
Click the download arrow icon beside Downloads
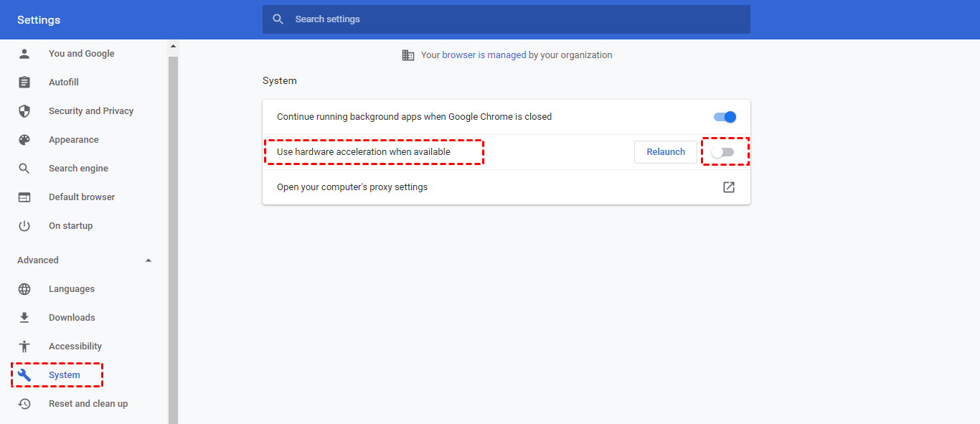[x=24, y=318]
